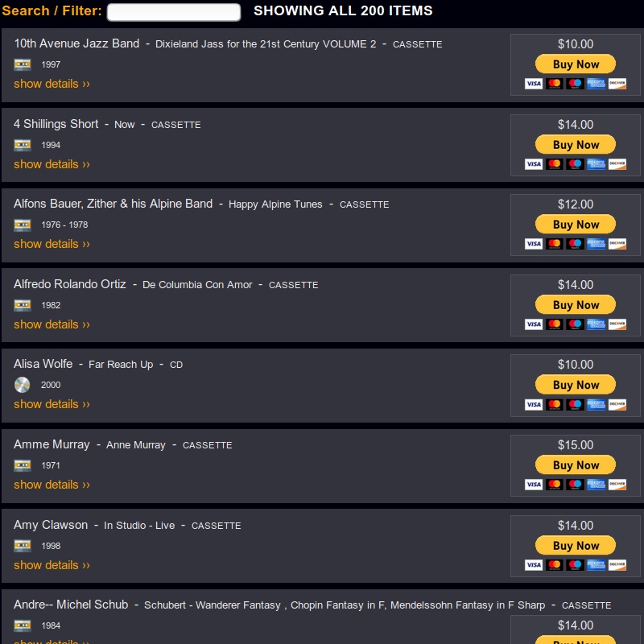Click the Discover card icon in the Amy Clawson listing
Viewport: 644px width, 644px height.
click(x=617, y=565)
